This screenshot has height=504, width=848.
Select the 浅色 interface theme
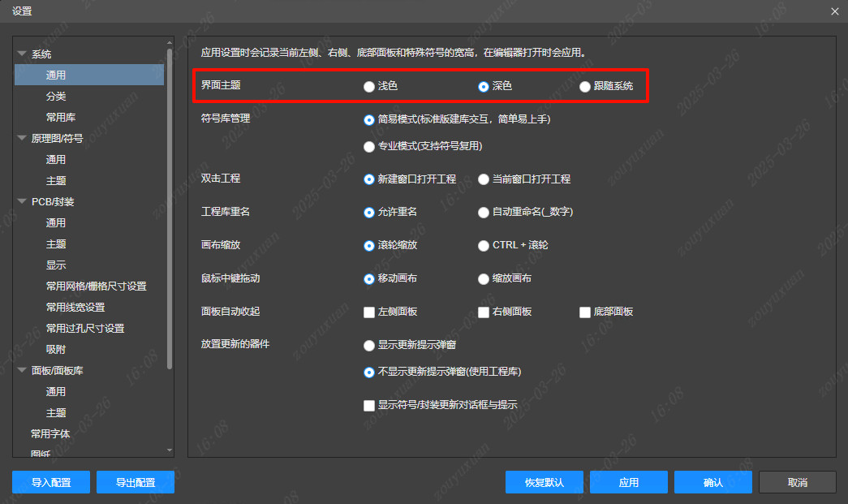[369, 85]
